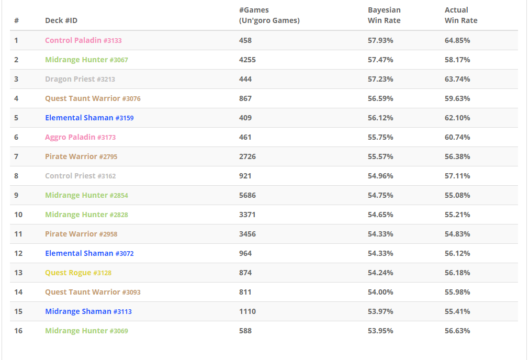Open Control Paladin #3133 deck link
529x360 pixels.
83,40
